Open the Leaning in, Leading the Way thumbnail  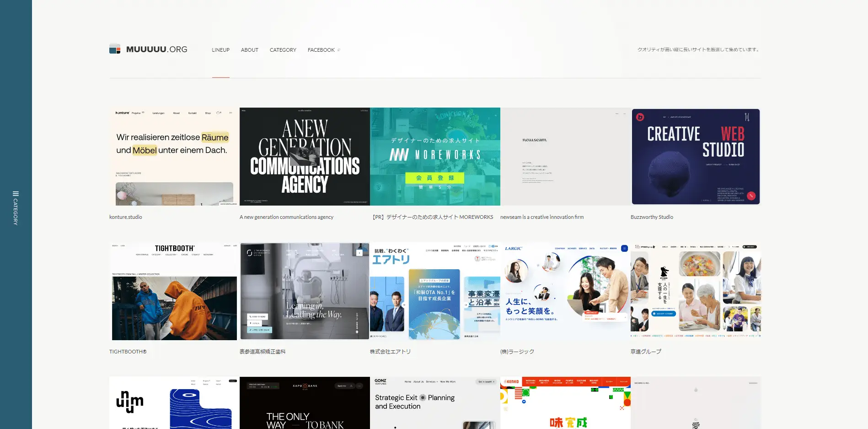305,291
